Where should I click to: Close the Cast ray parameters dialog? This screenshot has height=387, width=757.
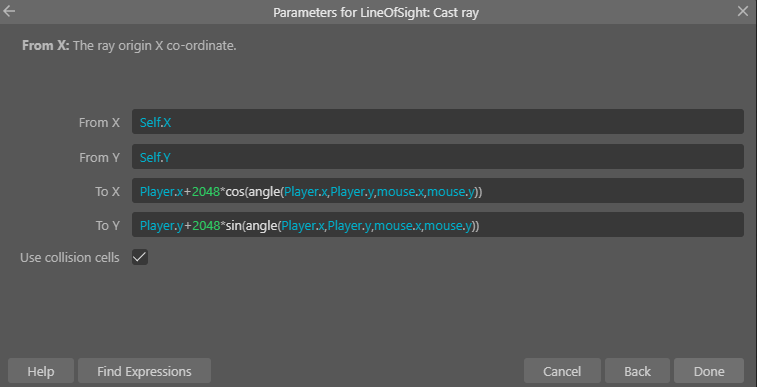click(x=743, y=12)
